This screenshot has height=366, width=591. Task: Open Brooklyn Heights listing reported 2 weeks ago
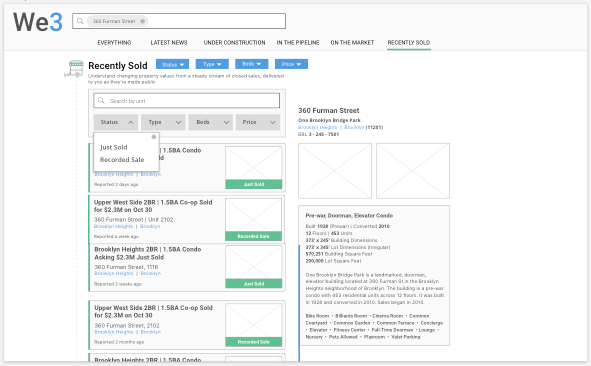[x=148, y=253]
